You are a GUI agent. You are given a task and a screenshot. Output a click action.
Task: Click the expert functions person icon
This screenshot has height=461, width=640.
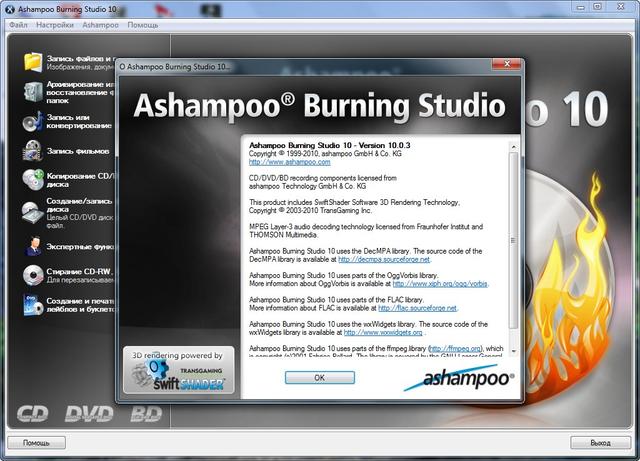tap(33, 246)
